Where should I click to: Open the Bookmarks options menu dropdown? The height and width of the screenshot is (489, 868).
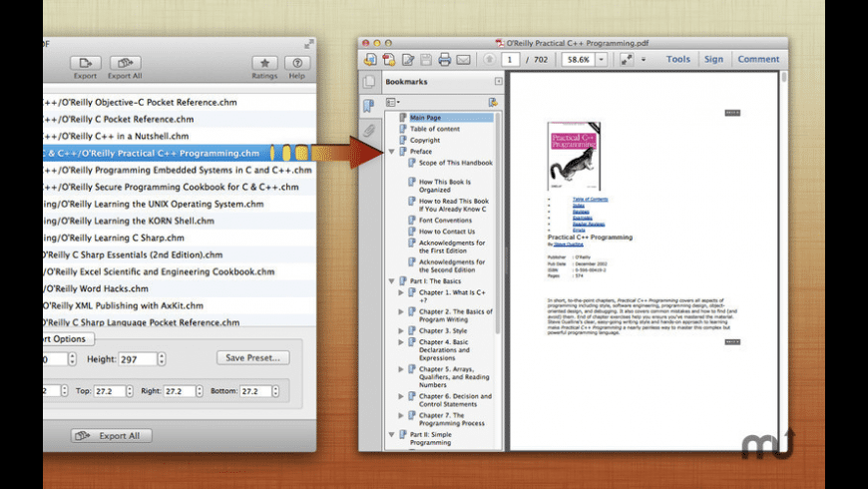coord(393,103)
